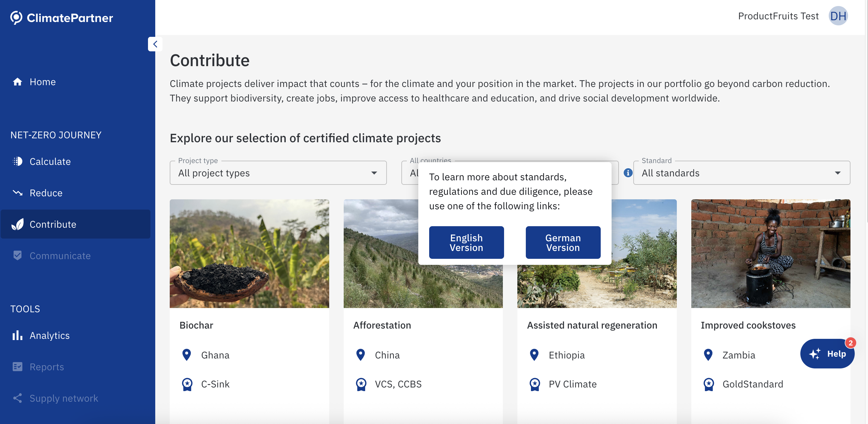Open Communicate in the sidebar
Viewport: 868px width, 424px height.
60,256
